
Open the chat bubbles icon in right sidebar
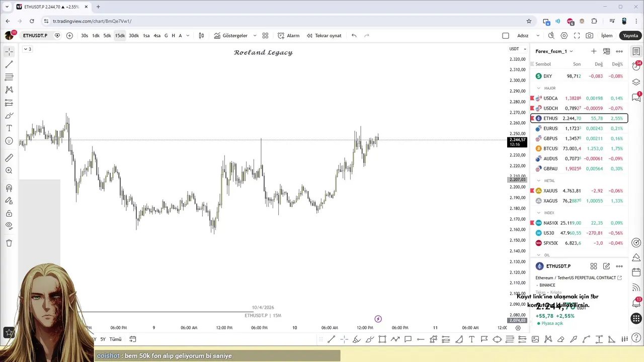coord(636,97)
